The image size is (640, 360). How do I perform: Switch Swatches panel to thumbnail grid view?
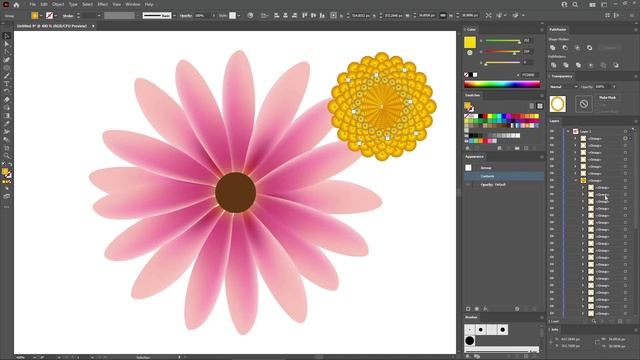click(x=540, y=106)
